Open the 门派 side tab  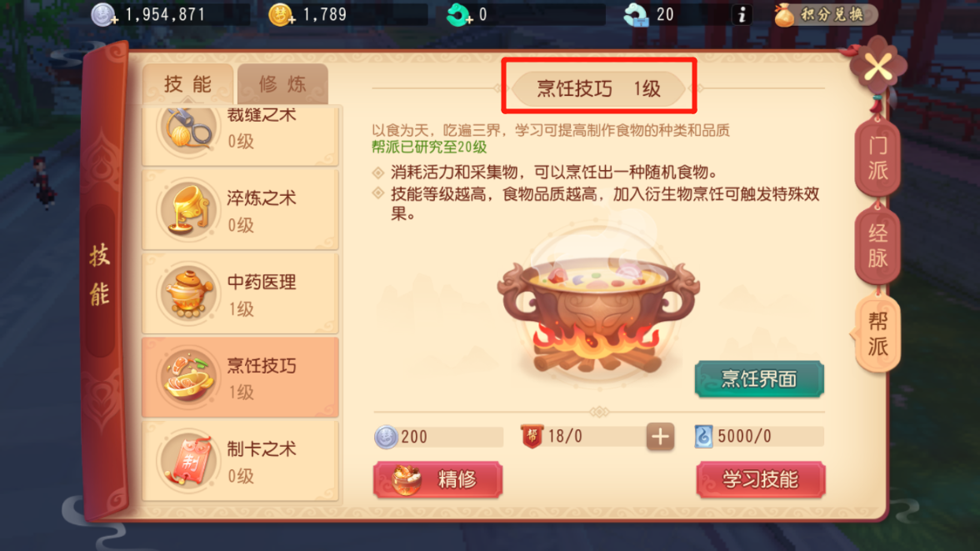point(877,158)
